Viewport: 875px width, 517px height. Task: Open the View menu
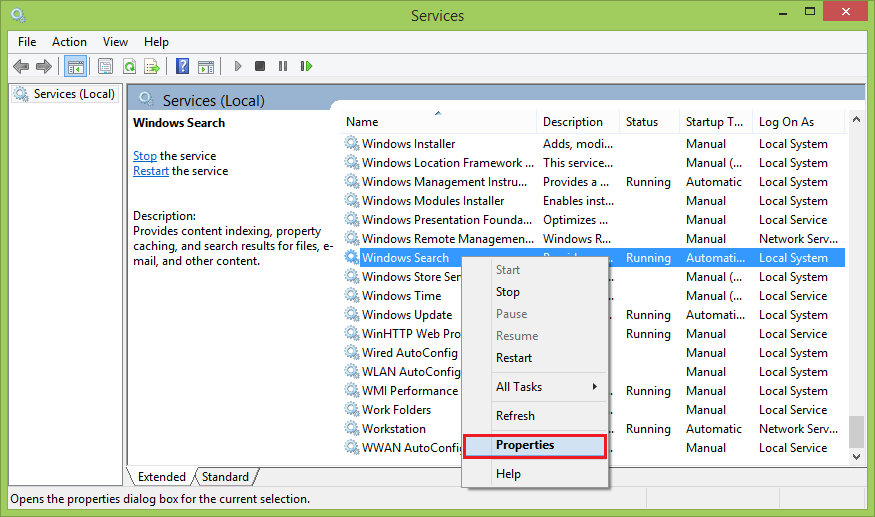point(115,42)
